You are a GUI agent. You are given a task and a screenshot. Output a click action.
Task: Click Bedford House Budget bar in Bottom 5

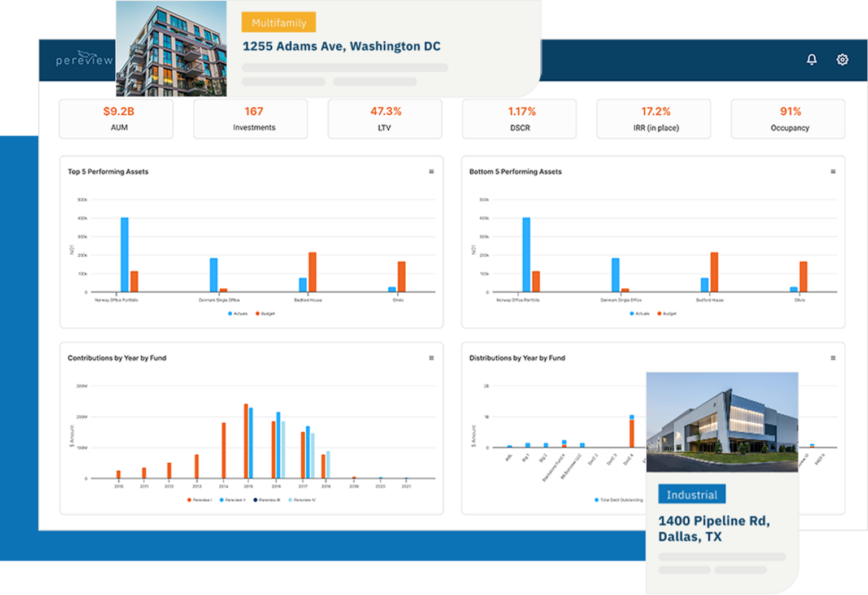714,272
